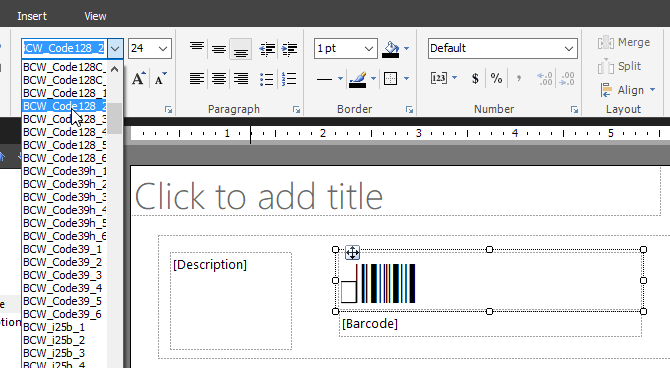Select BCW_Code128_1 in the font list

(x=64, y=93)
